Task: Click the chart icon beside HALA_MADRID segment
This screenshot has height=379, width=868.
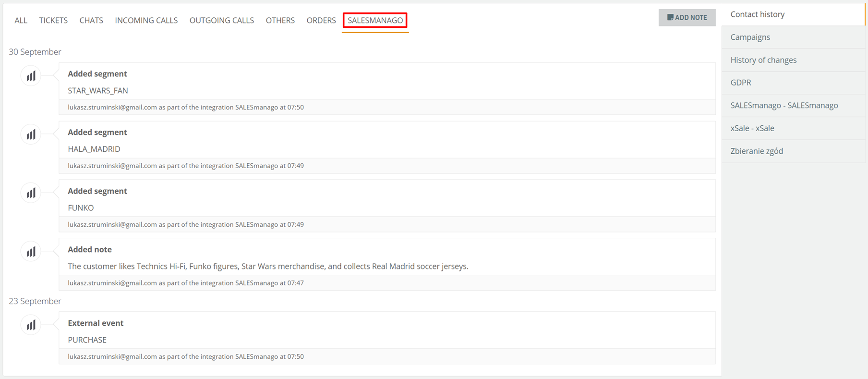Action: pos(31,135)
